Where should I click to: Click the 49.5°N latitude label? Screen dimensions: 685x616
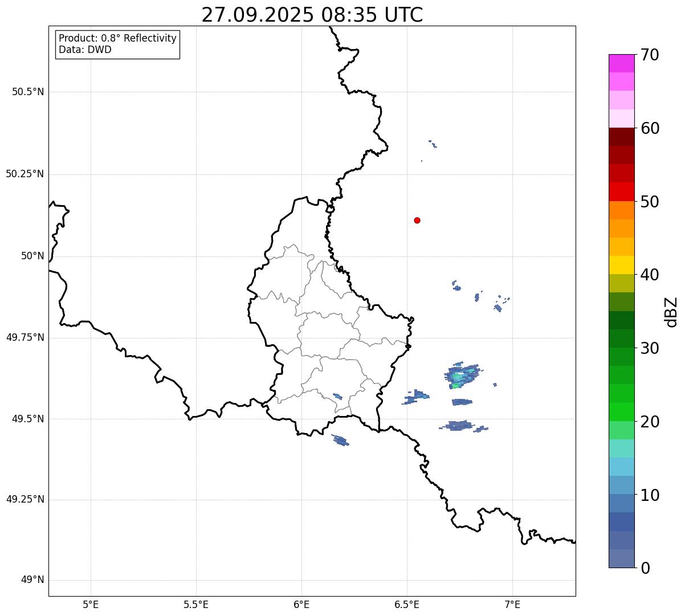coord(28,419)
